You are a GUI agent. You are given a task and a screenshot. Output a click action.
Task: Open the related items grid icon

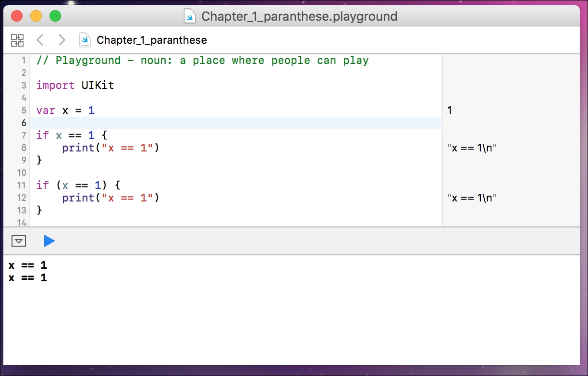[x=17, y=40]
